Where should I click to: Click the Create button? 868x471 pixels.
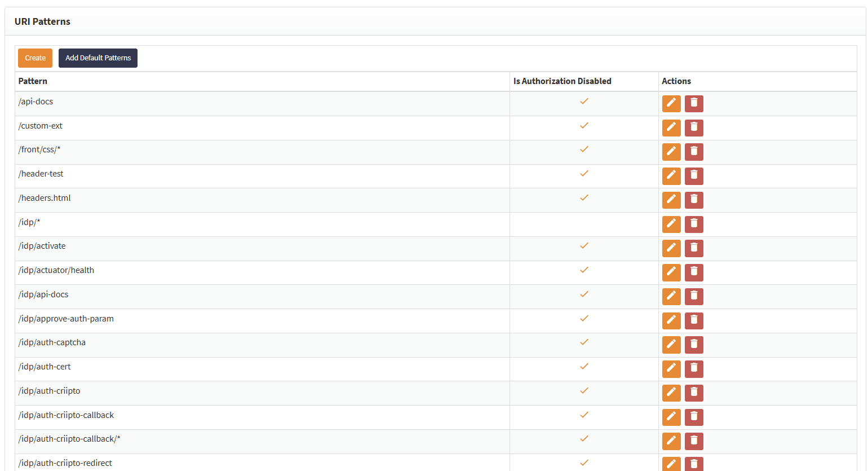click(35, 58)
